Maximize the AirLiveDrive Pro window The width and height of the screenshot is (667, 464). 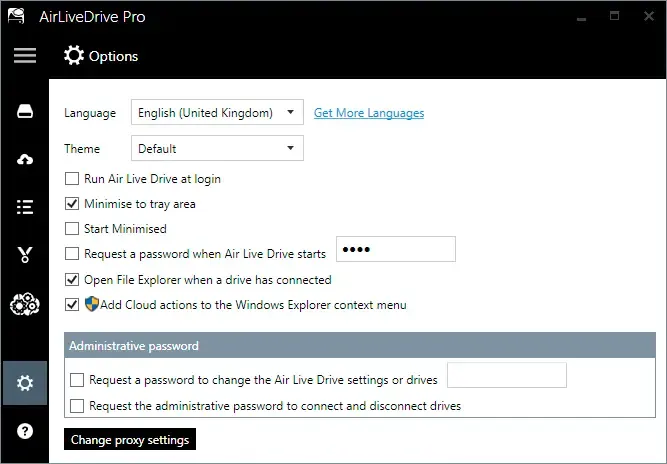tap(614, 16)
